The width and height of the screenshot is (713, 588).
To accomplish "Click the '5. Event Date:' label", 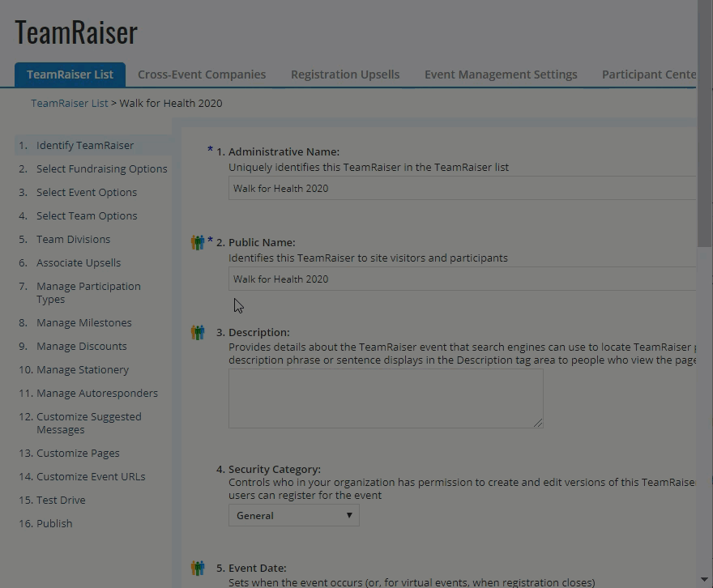I will coord(251,569).
